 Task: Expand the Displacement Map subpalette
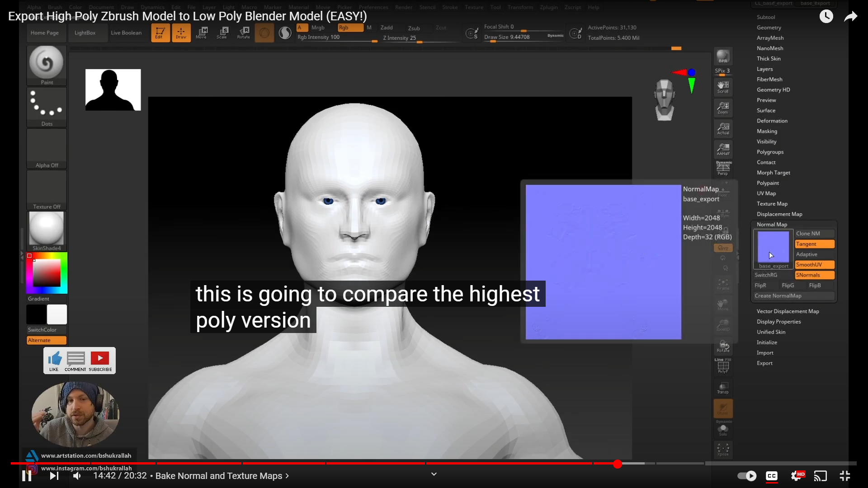779,214
